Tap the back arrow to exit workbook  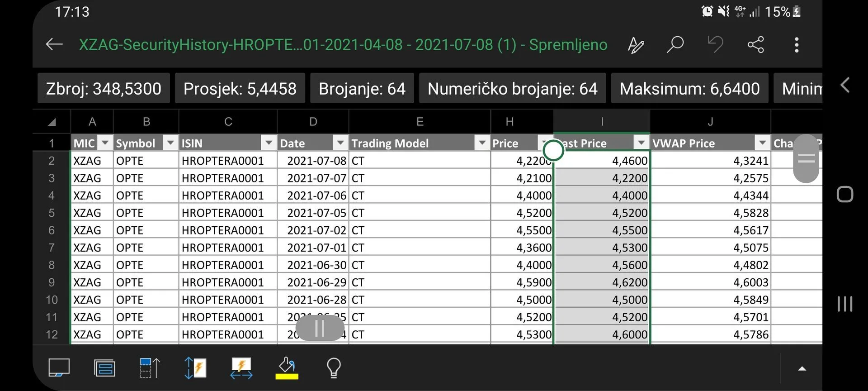54,44
